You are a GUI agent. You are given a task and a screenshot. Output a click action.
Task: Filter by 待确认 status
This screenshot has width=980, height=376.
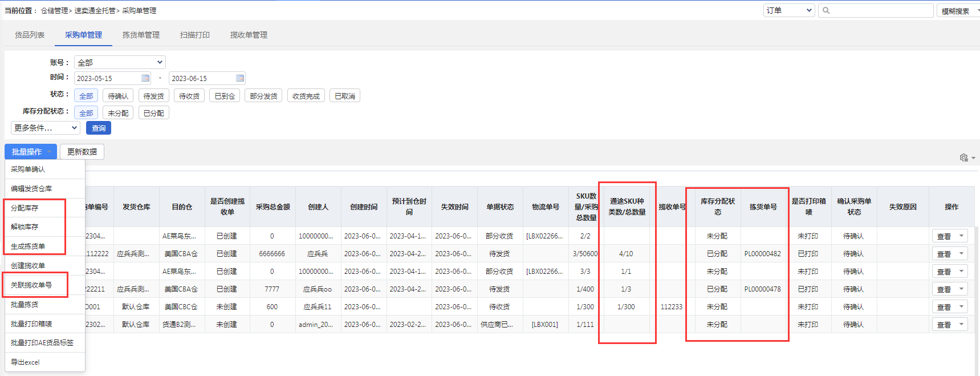tap(118, 96)
